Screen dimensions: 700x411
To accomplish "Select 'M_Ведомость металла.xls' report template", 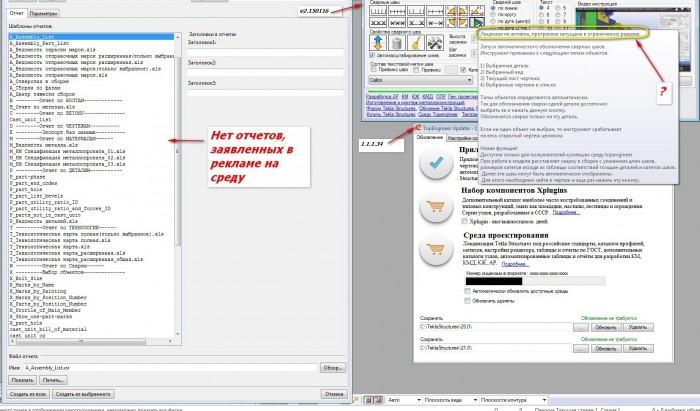I will coord(44,145).
